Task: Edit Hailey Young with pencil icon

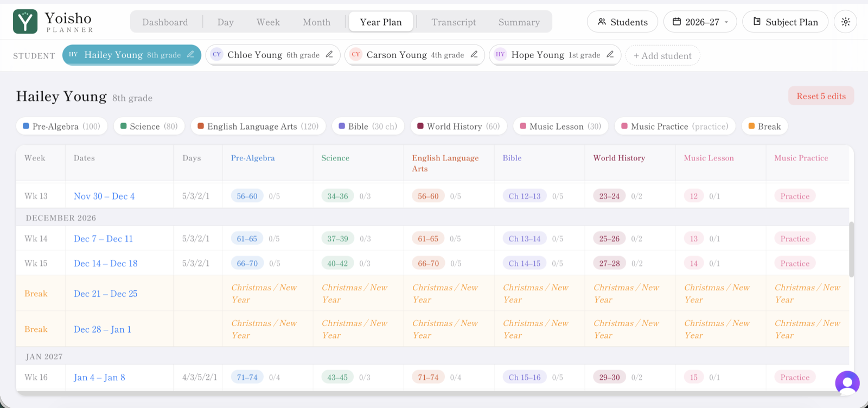Action: click(190, 54)
